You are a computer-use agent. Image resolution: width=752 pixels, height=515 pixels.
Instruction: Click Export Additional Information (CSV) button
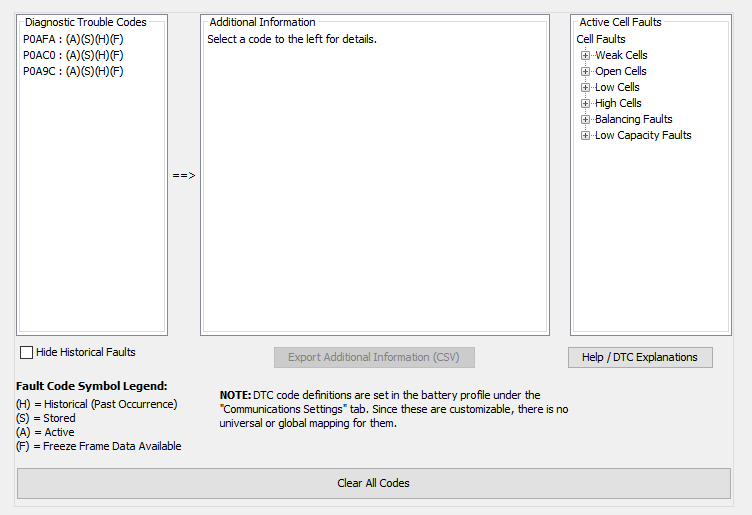pyautogui.click(x=375, y=357)
